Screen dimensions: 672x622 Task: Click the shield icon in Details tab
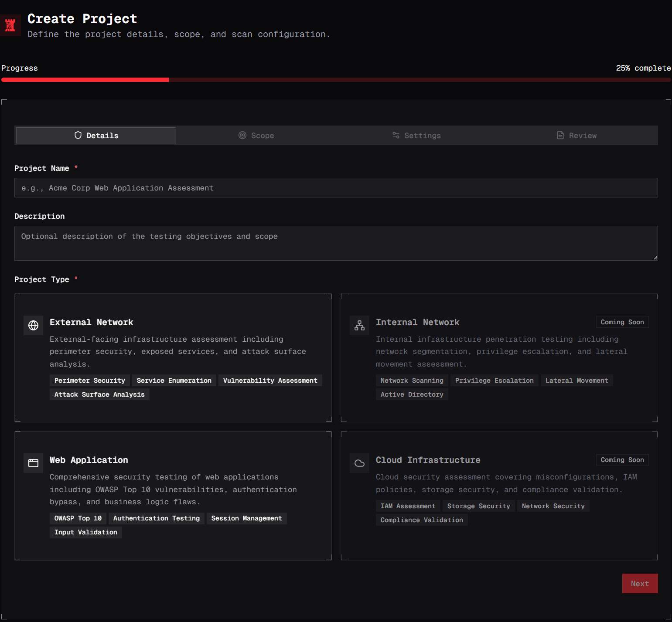coord(78,136)
